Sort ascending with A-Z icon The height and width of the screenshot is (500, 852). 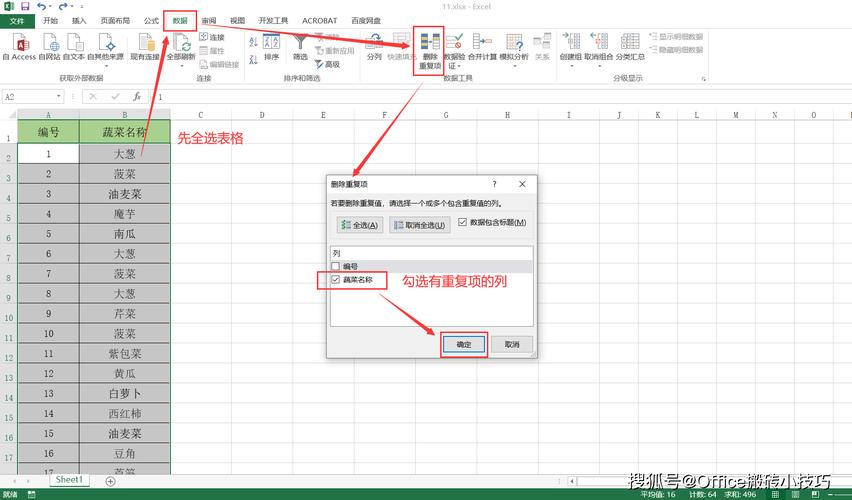click(253, 41)
